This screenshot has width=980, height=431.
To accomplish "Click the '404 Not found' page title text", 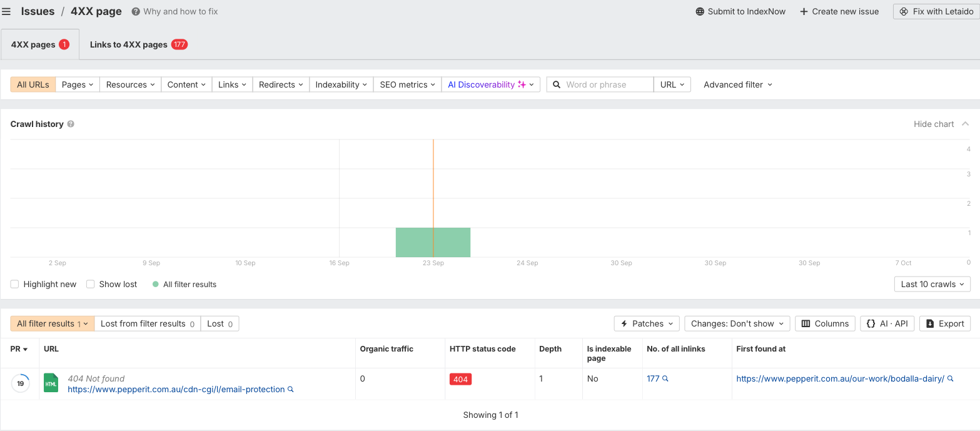I will 96,378.
